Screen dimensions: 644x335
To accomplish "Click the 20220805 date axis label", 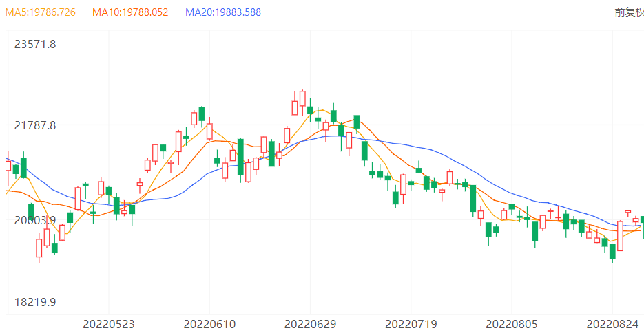I will click(x=512, y=323).
